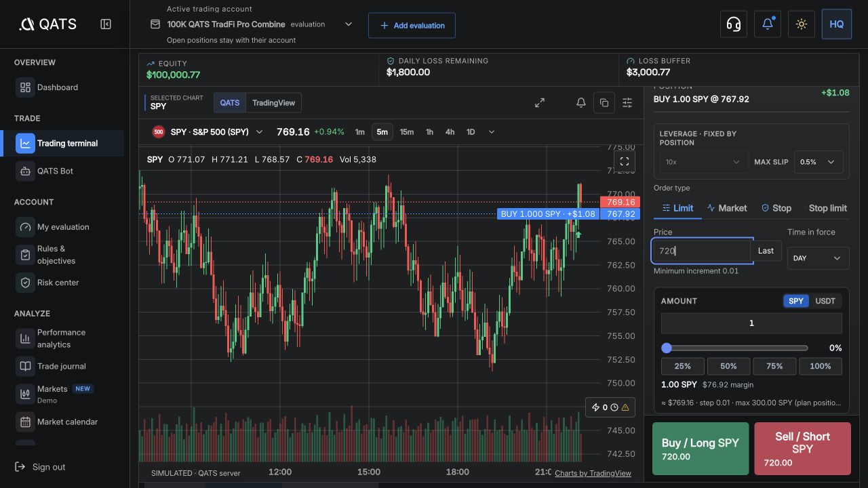Open Max slip 0.5% dropdown
This screenshot has width=868, height=488.
pyautogui.click(x=818, y=162)
